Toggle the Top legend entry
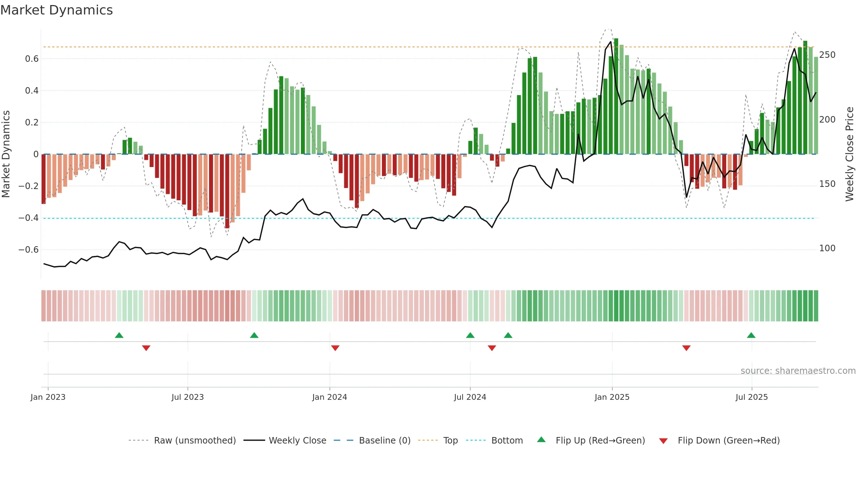The image size is (868, 488). coord(438,440)
